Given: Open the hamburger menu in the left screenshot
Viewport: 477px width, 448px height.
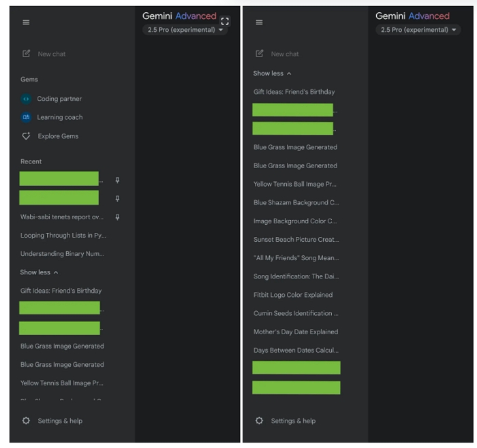Looking at the screenshot, I should 26,22.
